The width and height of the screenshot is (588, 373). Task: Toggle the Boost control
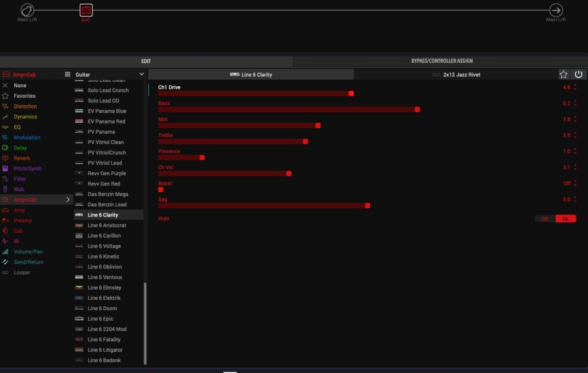161,189
